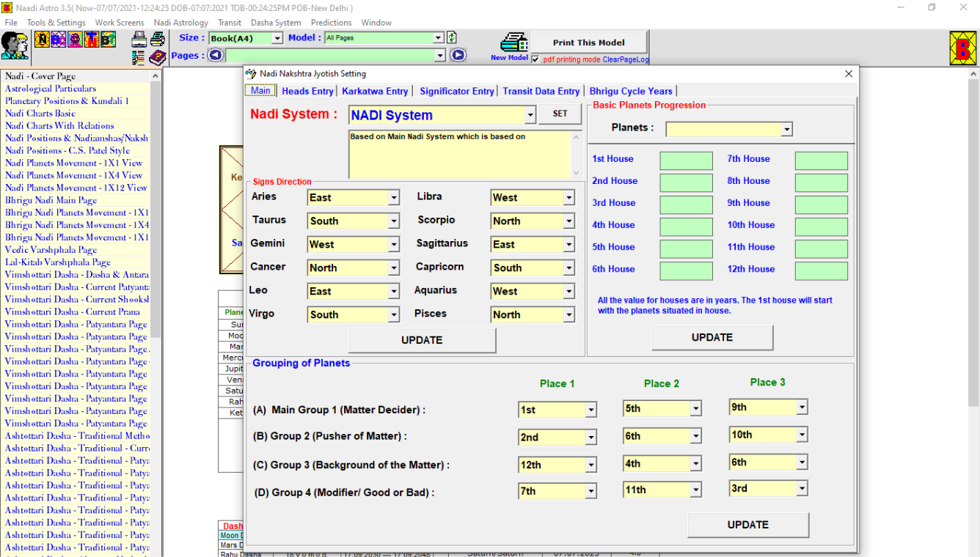Select 'Vimshottari Dasha - Current Prana' in list
The width and height of the screenshot is (980, 557).
tap(73, 312)
